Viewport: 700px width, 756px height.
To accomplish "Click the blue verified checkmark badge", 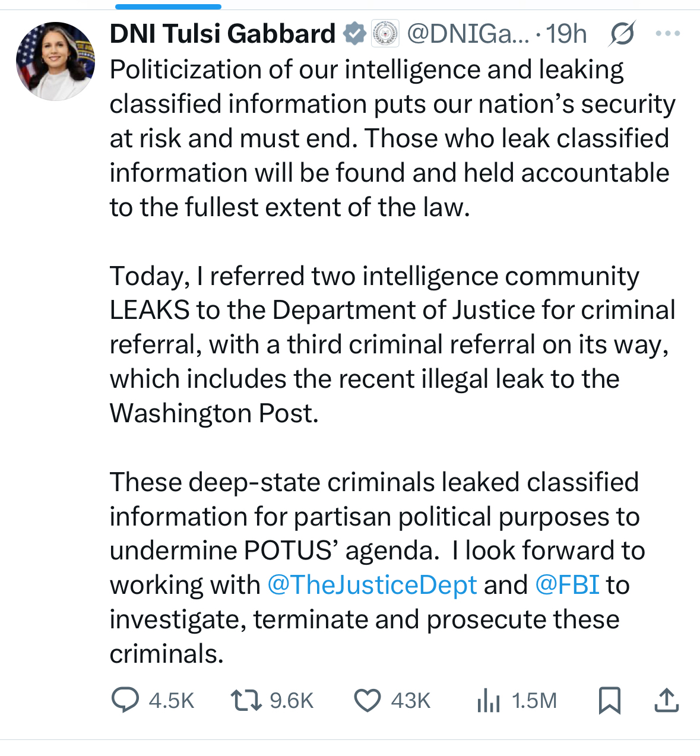I will point(355,34).
